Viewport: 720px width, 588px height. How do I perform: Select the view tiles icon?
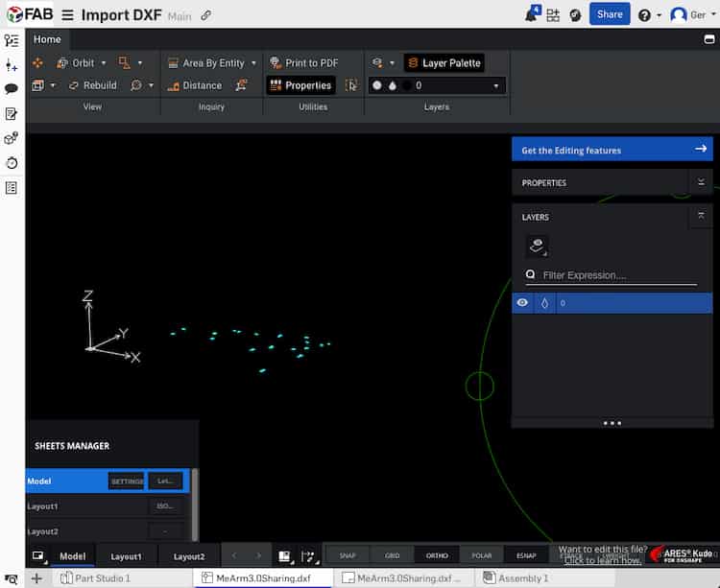point(38,85)
